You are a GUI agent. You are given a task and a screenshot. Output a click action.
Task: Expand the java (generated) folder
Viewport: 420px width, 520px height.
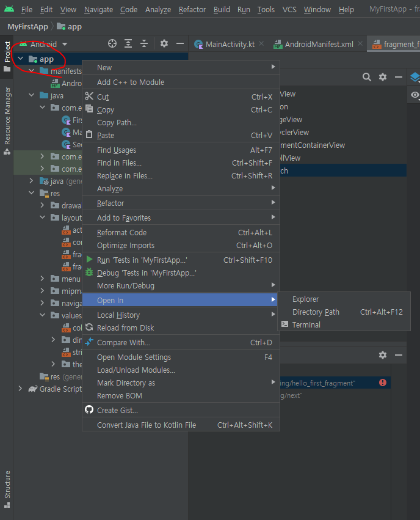click(x=32, y=181)
